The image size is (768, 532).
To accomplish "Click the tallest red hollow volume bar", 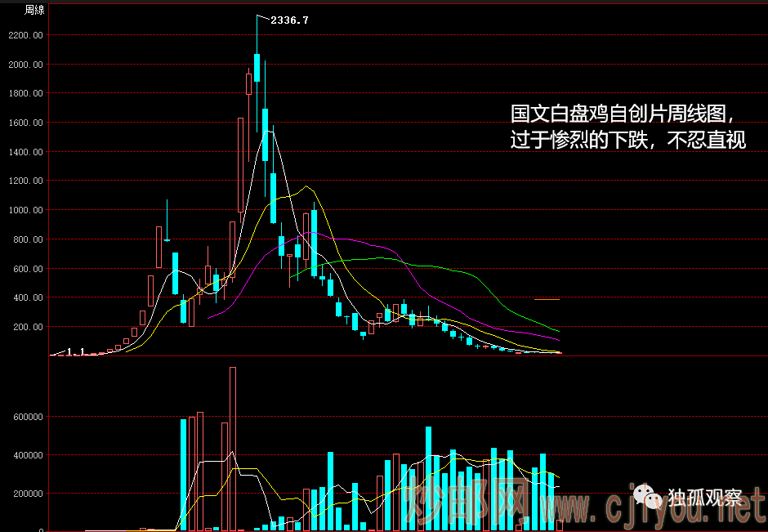I will 233,448.
